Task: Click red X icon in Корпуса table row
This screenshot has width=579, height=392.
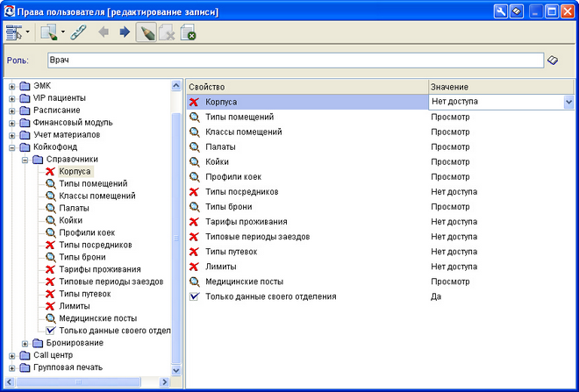Action: coord(194,102)
